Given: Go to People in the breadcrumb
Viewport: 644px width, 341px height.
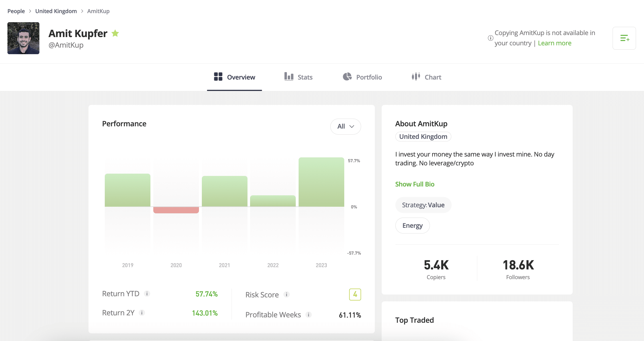Looking at the screenshot, I should (x=16, y=11).
